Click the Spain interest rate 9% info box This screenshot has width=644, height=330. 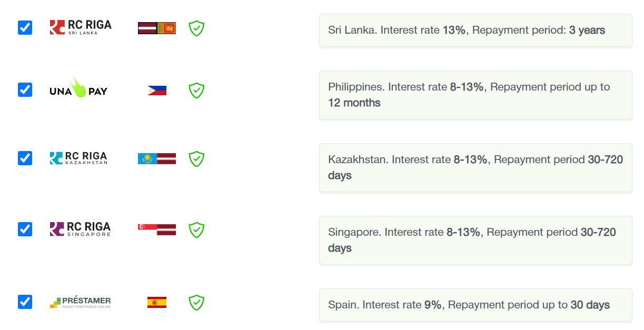(475, 305)
